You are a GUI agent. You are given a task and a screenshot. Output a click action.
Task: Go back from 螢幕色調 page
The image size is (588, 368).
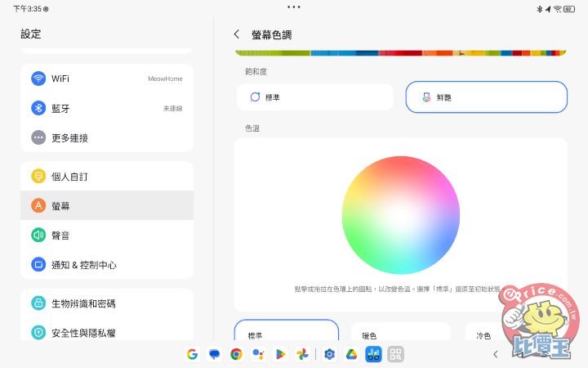click(236, 34)
